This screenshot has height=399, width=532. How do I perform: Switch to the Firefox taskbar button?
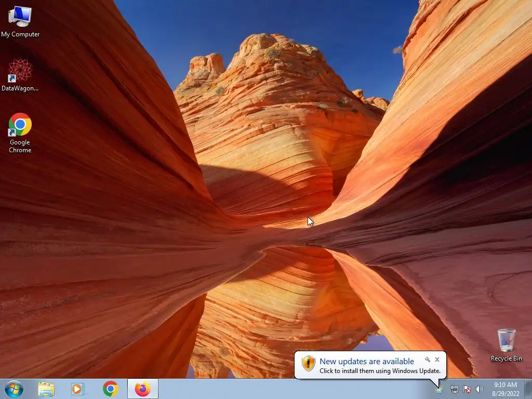(143, 389)
